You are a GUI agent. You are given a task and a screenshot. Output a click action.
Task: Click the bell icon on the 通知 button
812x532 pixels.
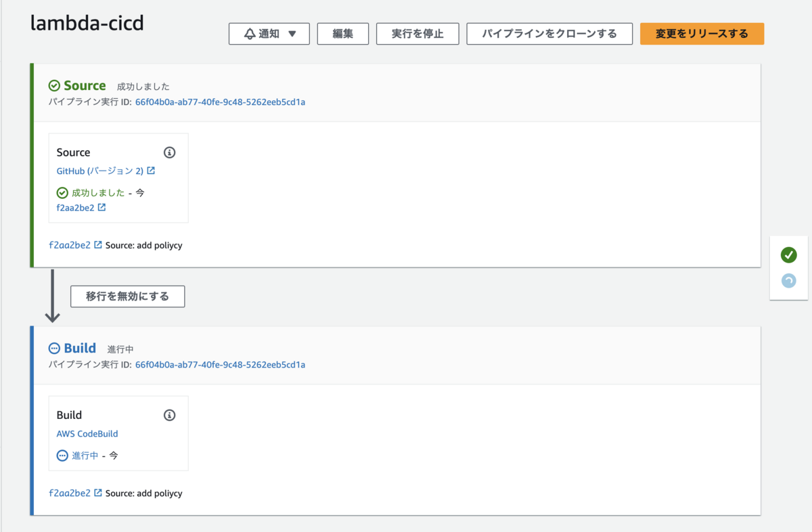pos(249,33)
